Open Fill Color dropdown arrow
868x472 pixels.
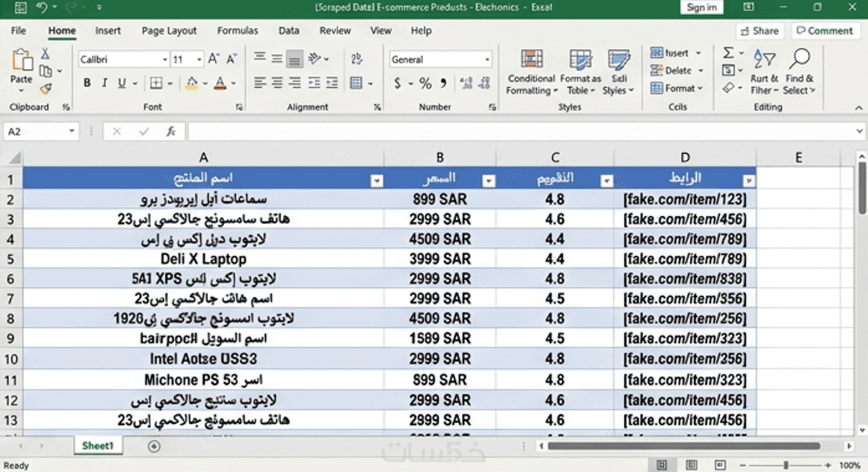205,84
